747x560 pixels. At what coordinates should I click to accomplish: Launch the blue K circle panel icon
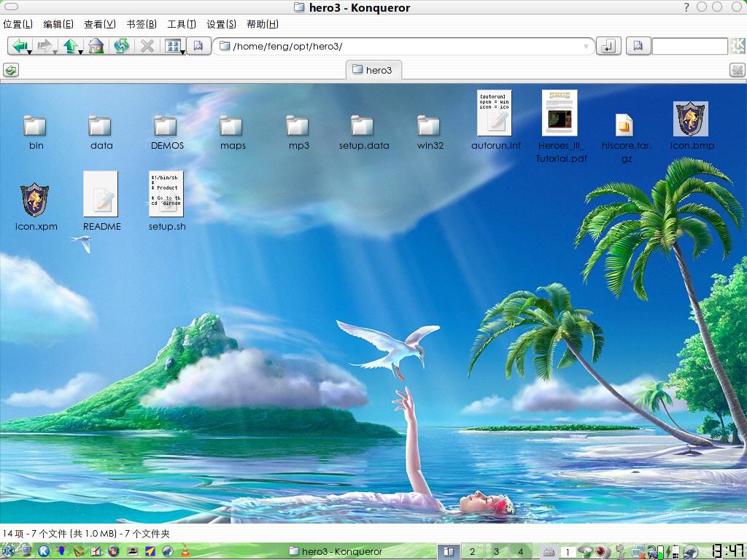[44, 551]
